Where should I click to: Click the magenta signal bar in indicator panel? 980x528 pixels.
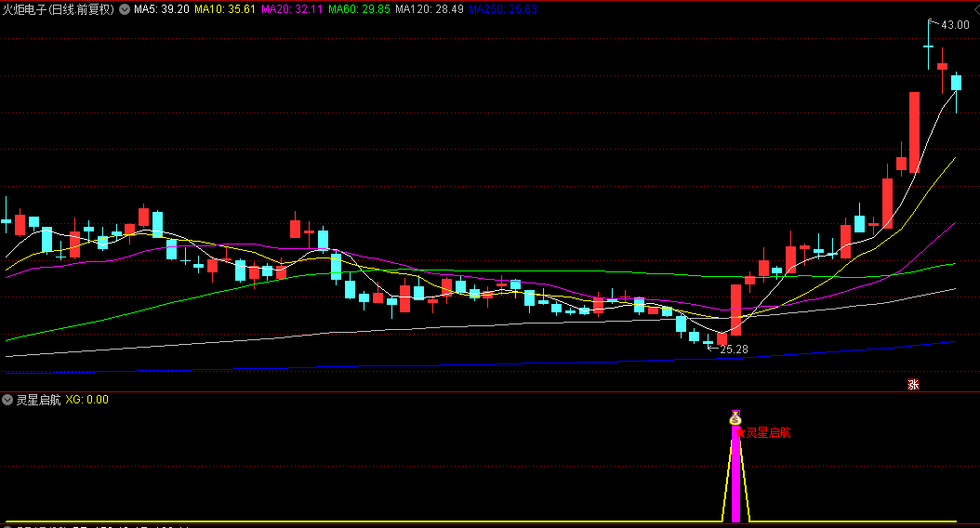pos(735,474)
